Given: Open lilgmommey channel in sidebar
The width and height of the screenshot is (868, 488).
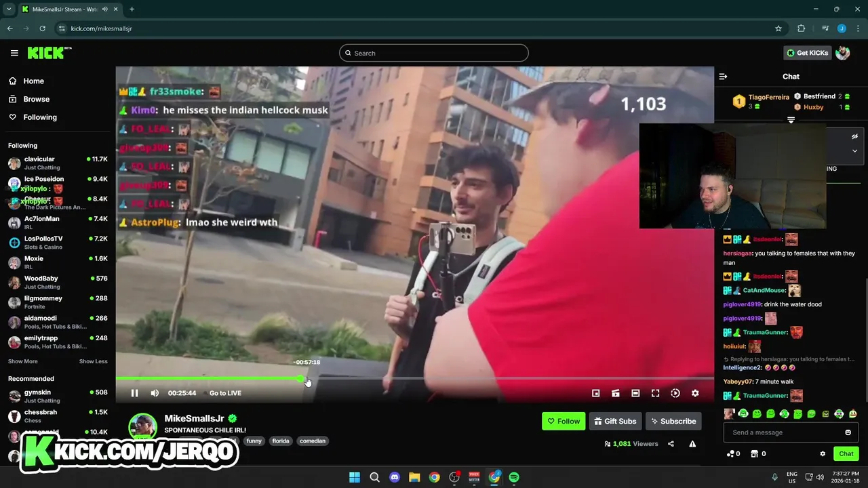Looking at the screenshot, I should click(x=58, y=302).
